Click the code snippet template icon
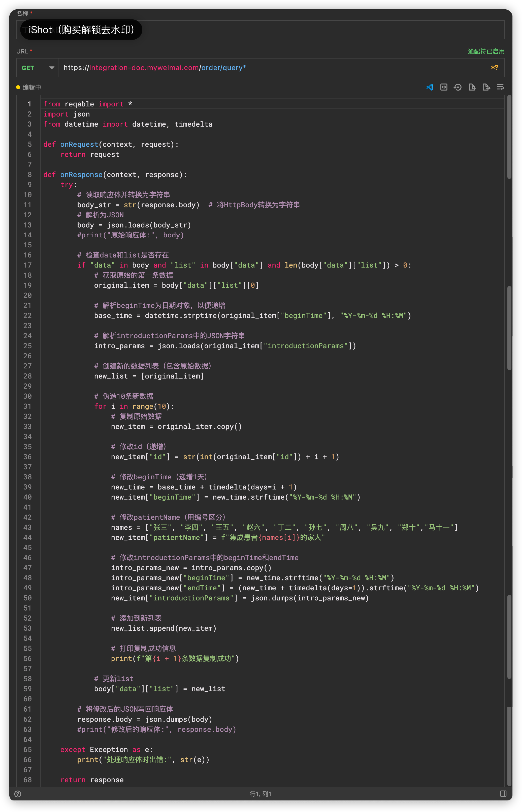The image size is (522, 812). click(x=444, y=87)
